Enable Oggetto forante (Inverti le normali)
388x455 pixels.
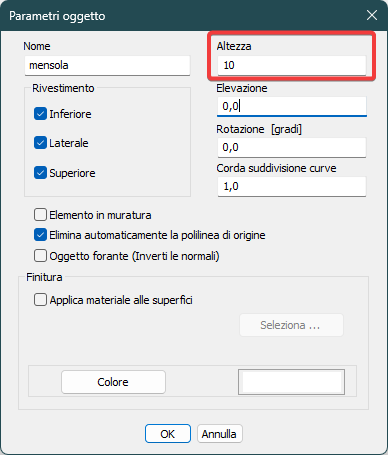point(40,256)
